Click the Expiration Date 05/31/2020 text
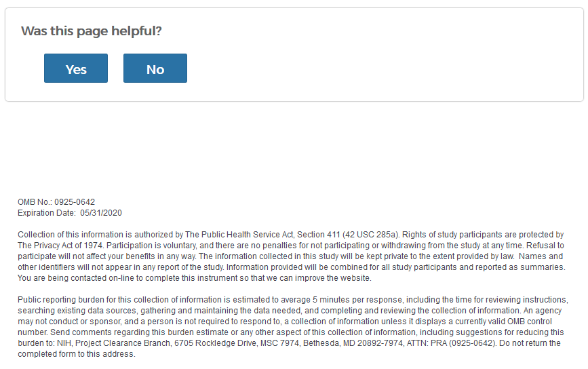The height and width of the screenshot is (369, 588). 70,213
